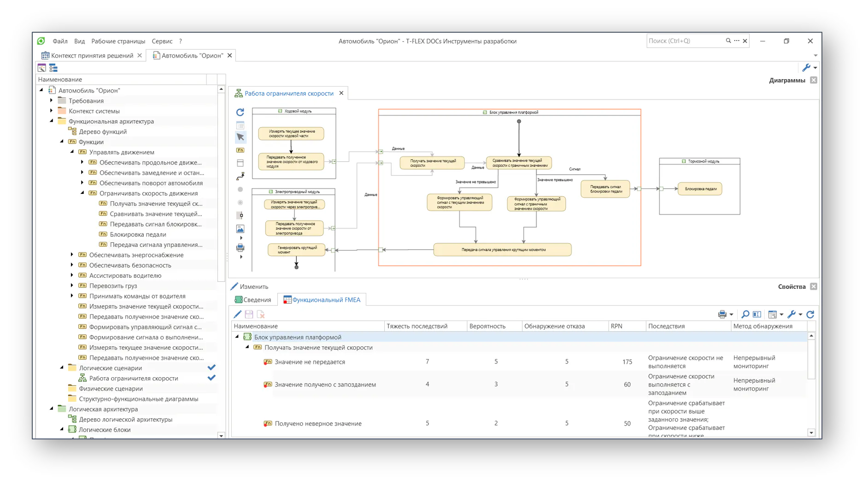Close the Диаграммы panel
Viewport: 868px width, 485px height.
click(x=814, y=80)
